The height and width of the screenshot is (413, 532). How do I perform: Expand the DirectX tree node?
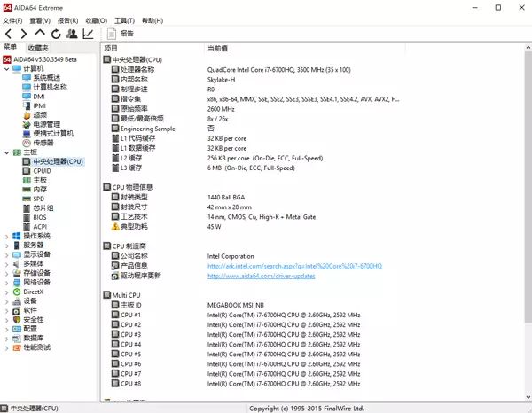click(x=6, y=292)
